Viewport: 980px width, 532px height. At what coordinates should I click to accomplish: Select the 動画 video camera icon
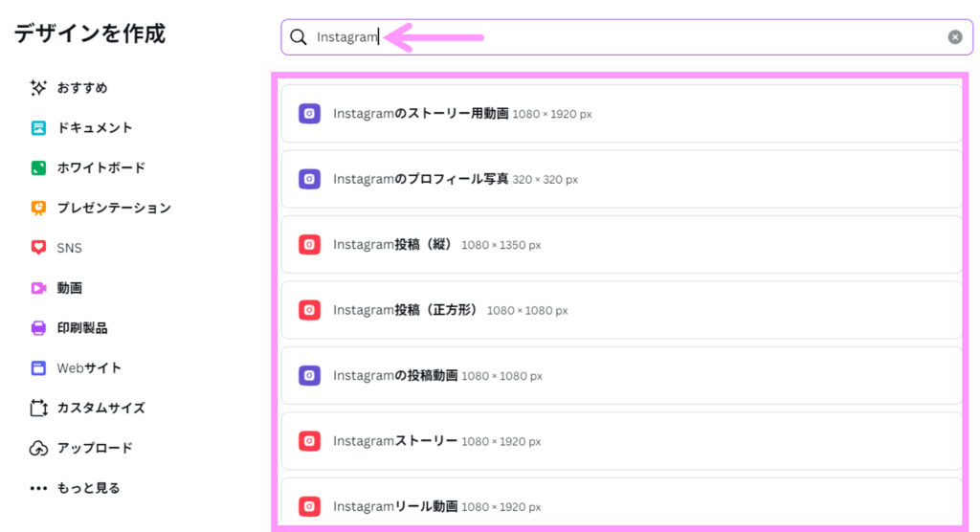[38, 288]
